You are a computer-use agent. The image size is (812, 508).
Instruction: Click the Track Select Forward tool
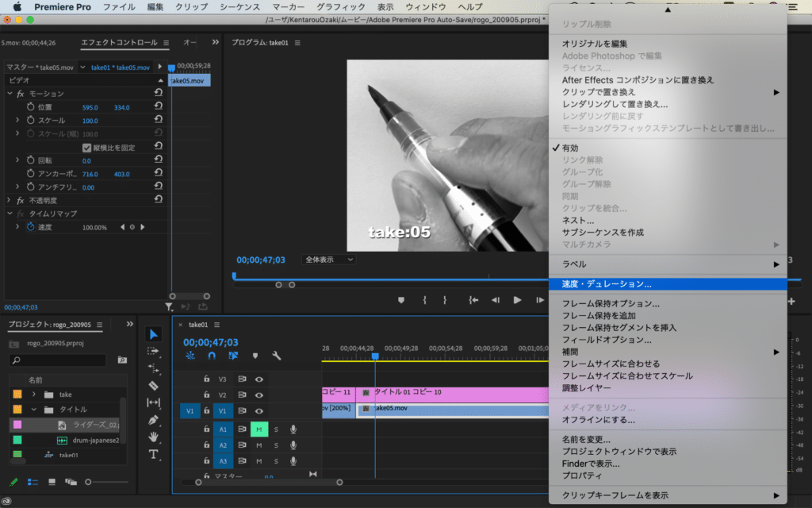click(154, 351)
